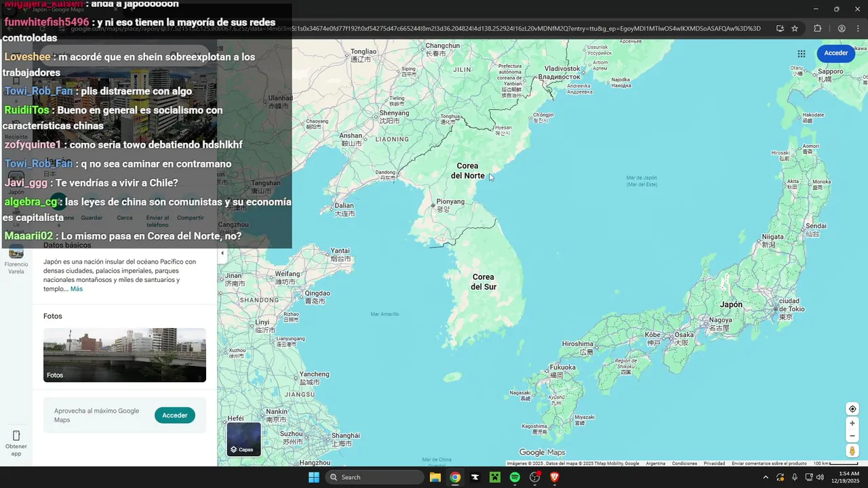Click the Kagoshima city label

(534, 426)
